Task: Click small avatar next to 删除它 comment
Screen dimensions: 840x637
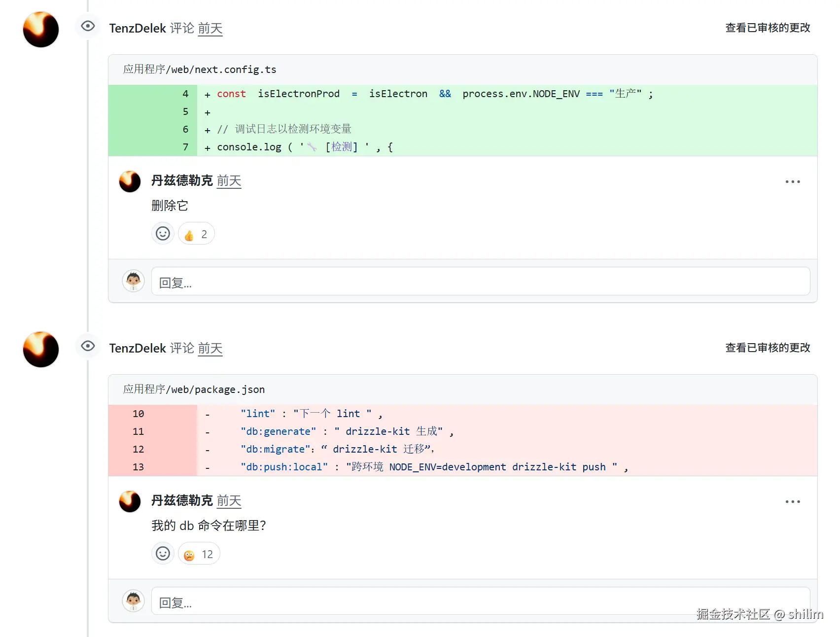Action: pos(130,181)
